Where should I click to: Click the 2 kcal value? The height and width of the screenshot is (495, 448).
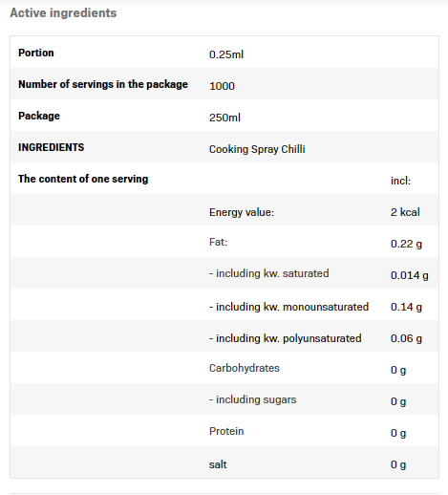(x=405, y=212)
